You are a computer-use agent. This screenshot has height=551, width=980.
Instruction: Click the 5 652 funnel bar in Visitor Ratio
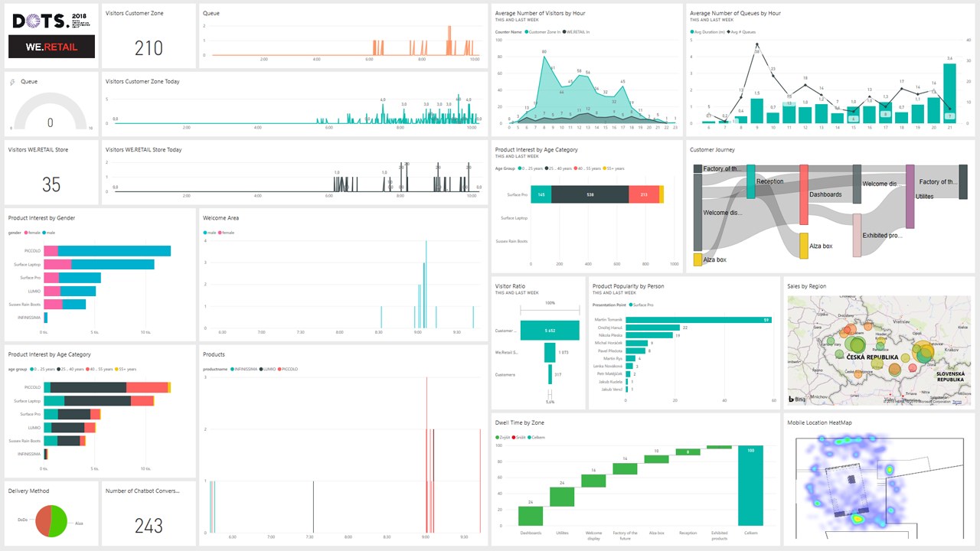pos(550,330)
